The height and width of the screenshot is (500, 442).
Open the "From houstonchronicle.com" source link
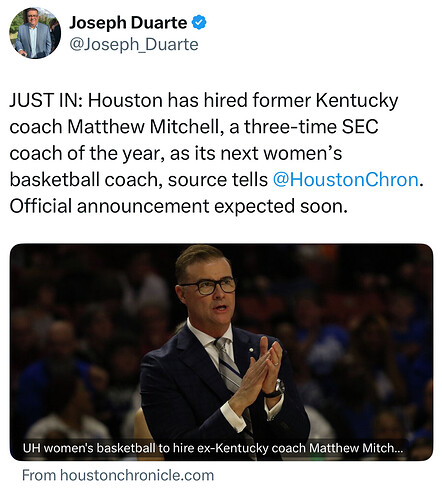(x=118, y=475)
